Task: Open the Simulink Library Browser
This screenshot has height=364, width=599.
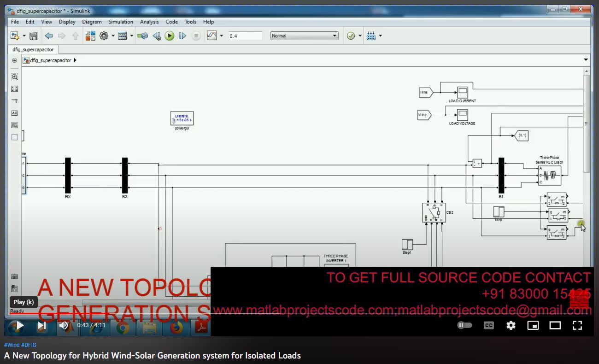Action: pos(90,36)
